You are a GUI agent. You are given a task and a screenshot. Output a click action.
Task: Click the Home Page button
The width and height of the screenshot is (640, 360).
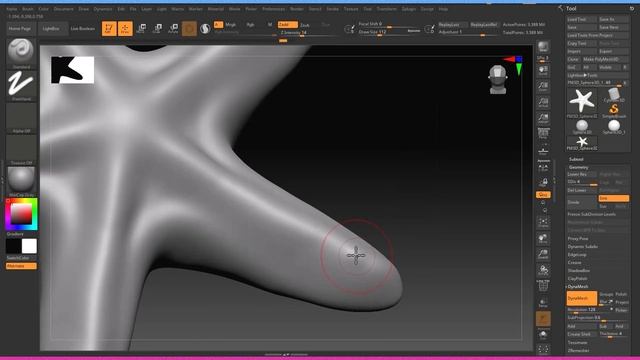click(20, 29)
